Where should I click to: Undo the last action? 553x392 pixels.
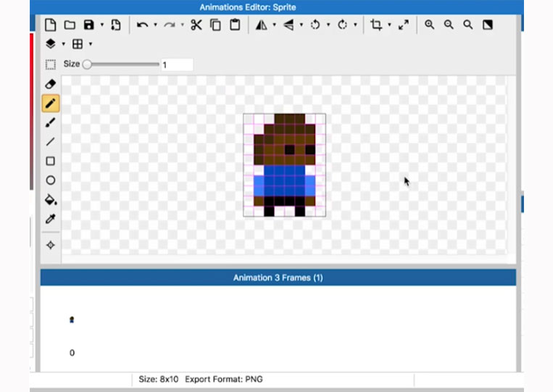142,25
